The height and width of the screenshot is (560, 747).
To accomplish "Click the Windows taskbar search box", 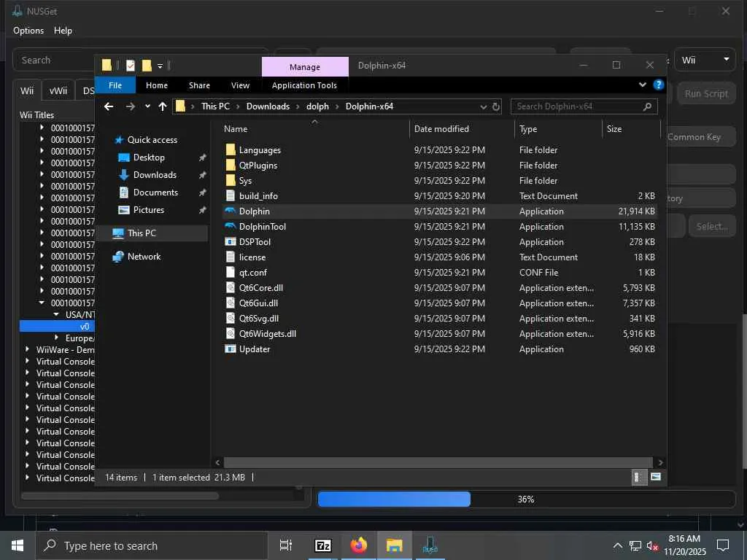I will 151,545.
